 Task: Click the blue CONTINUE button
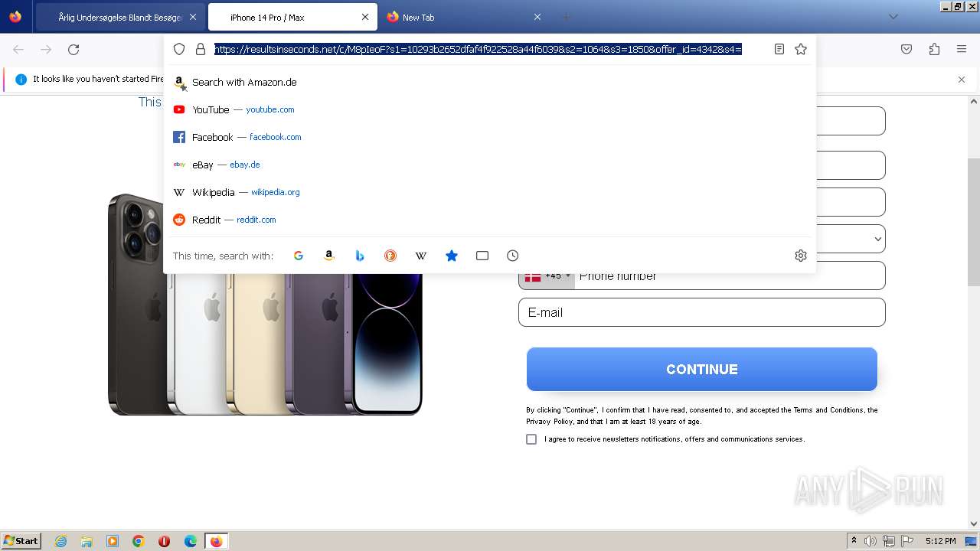702,369
